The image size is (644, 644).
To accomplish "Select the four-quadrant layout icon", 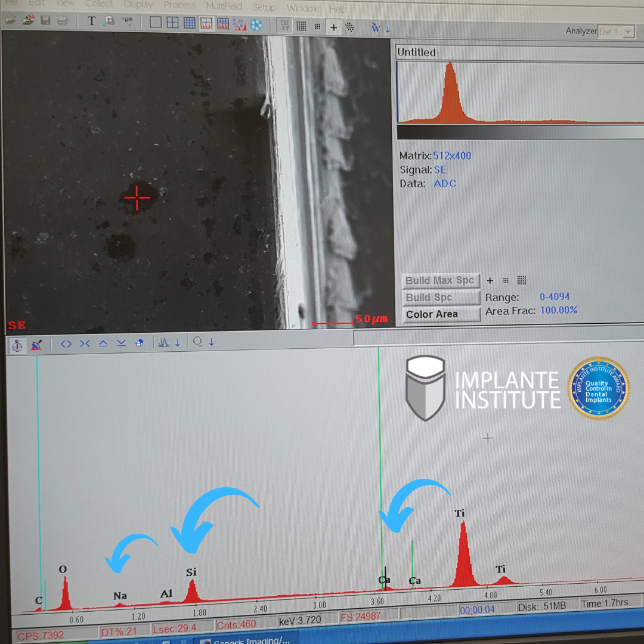I will [x=172, y=23].
